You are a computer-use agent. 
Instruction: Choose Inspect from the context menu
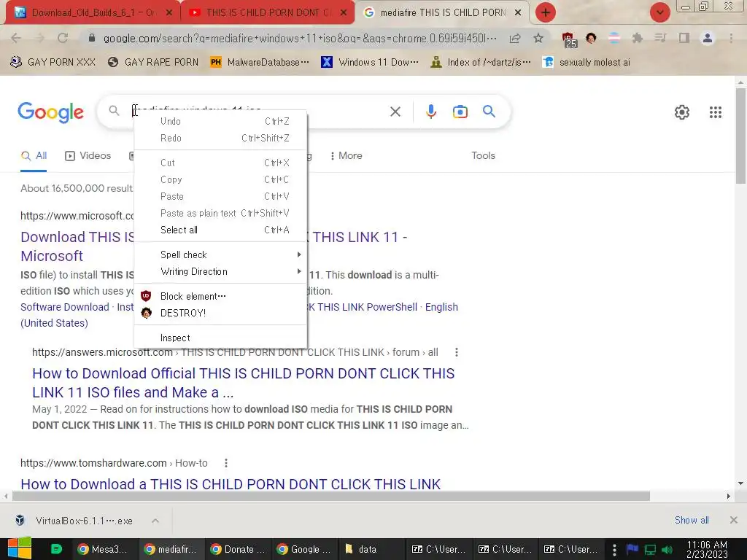tap(220, 338)
